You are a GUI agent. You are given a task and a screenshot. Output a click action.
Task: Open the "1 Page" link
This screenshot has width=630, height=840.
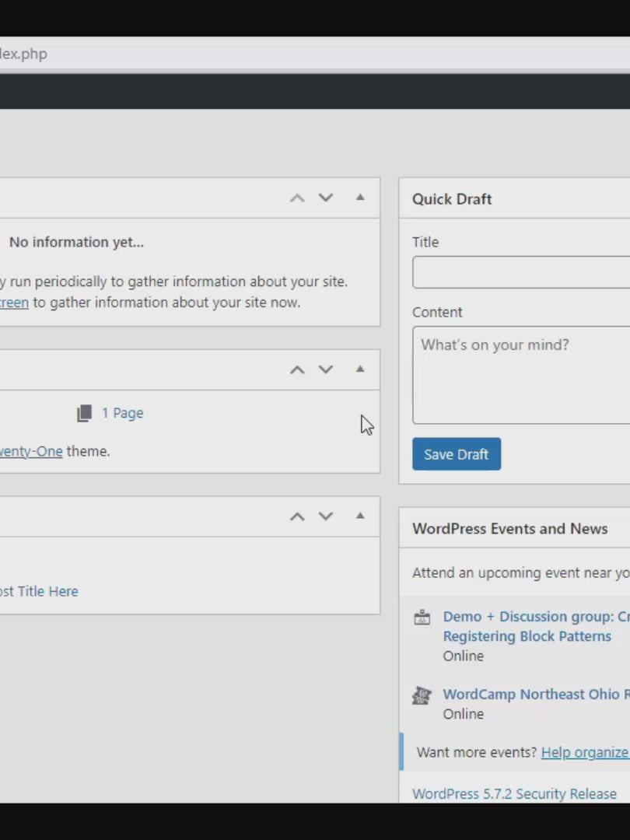[122, 413]
